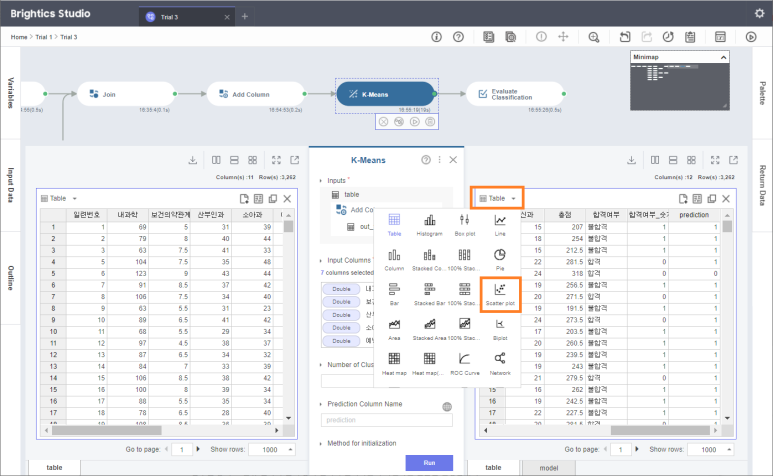Click the clipboard toolbar icon

[x=690, y=37]
